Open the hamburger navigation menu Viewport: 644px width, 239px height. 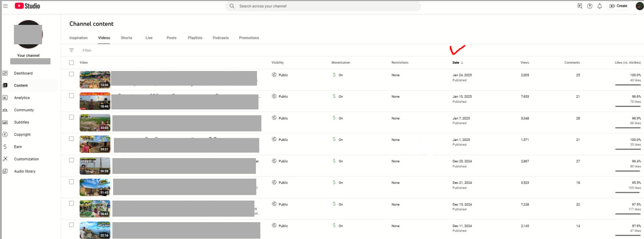5,6
